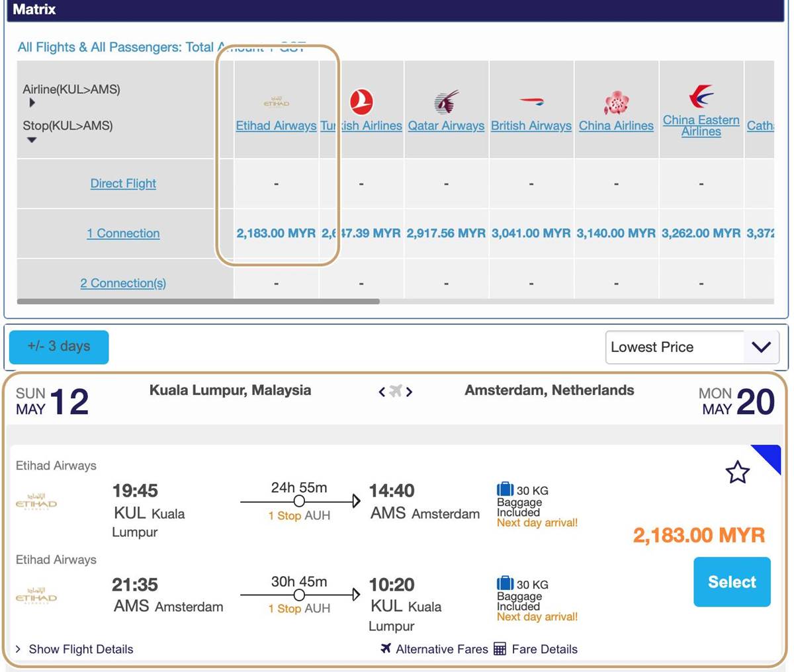Click the right chevron beside the plane icon
794x672 pixels.
410,392
